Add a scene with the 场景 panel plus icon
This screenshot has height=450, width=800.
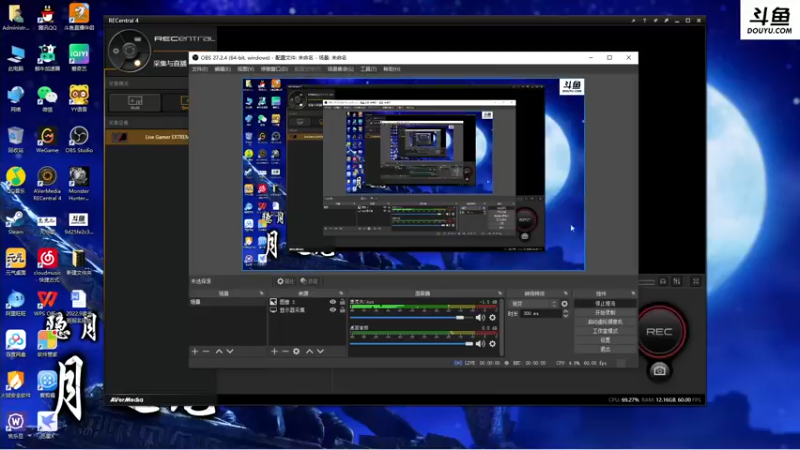(194, 351)
